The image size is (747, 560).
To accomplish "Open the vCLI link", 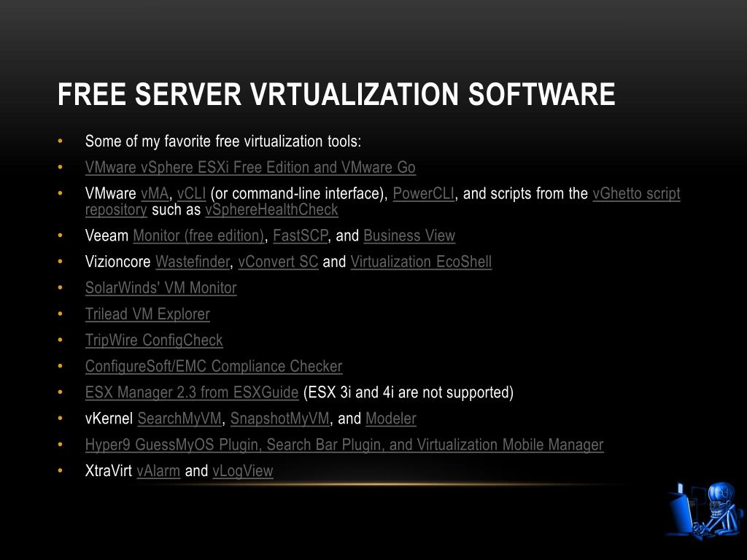I will pos(192,194).
